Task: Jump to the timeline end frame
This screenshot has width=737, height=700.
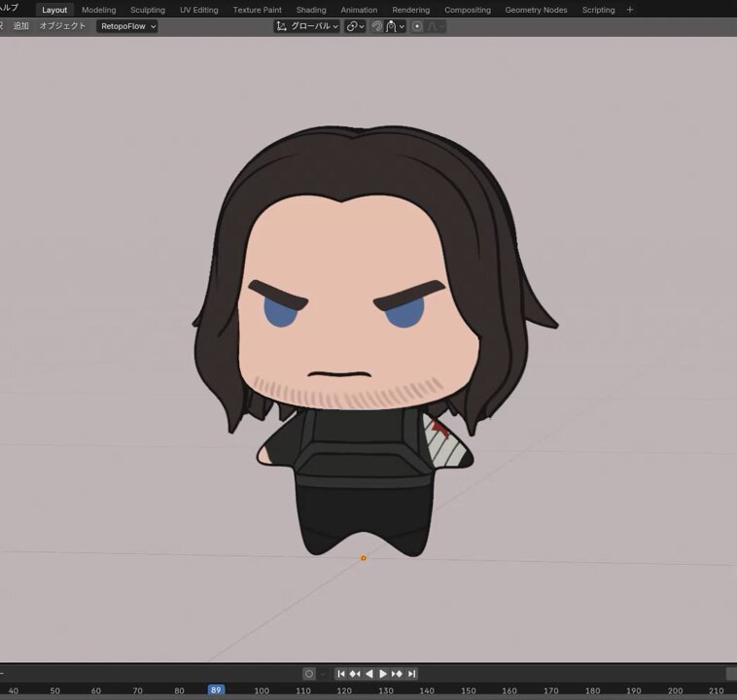Action: [411, 674]
